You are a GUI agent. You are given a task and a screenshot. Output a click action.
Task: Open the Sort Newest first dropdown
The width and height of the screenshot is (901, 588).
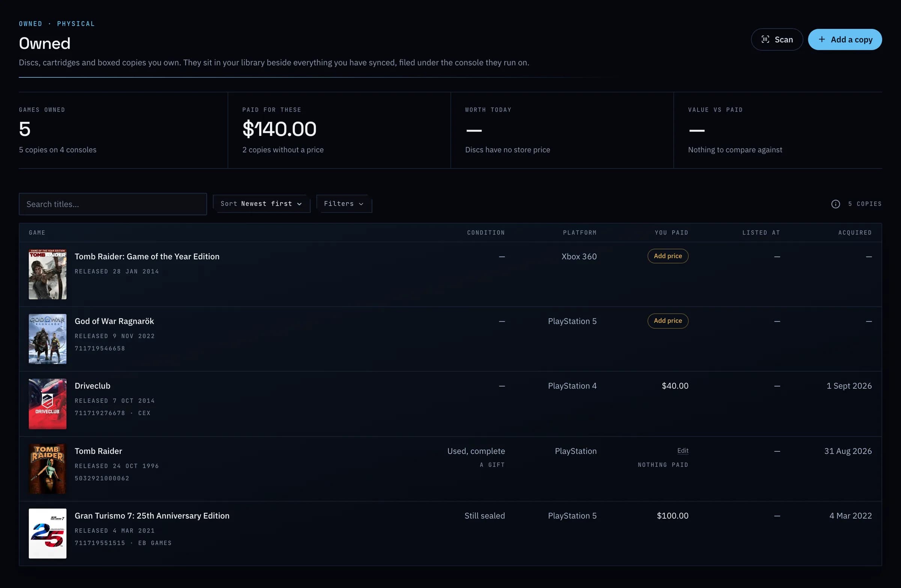click(261, 204)
